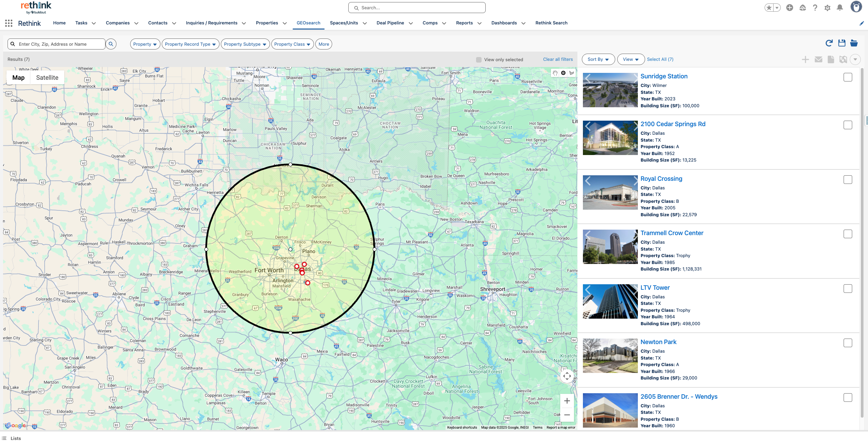This screenshot has height=441, width=868.
Task: Click the email envelope icon in results toolbar
Action: click(819, 59)
